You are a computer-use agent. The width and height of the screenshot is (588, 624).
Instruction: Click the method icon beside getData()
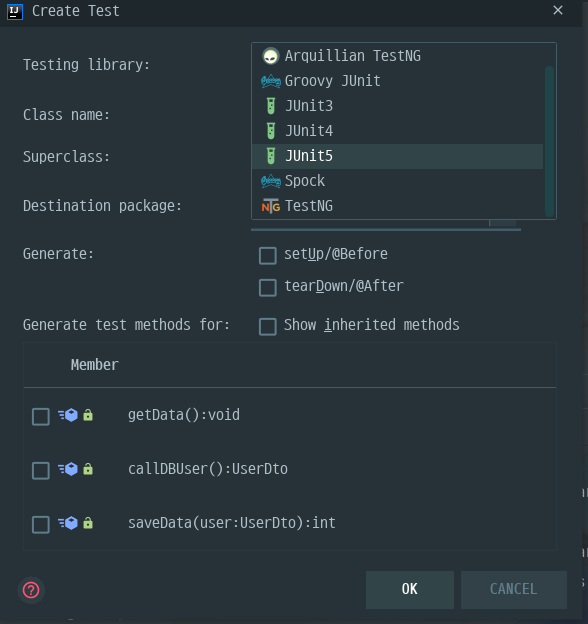(68, 415)
